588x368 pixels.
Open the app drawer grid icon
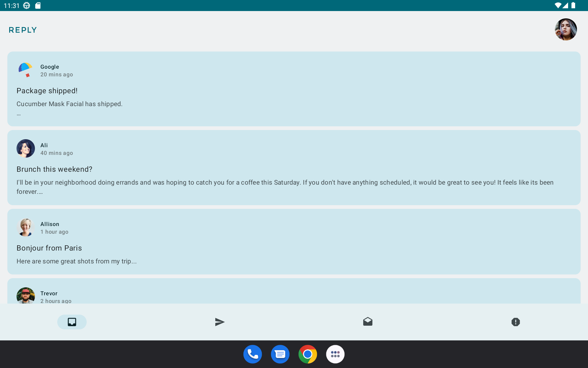click(x=335, y=354)
